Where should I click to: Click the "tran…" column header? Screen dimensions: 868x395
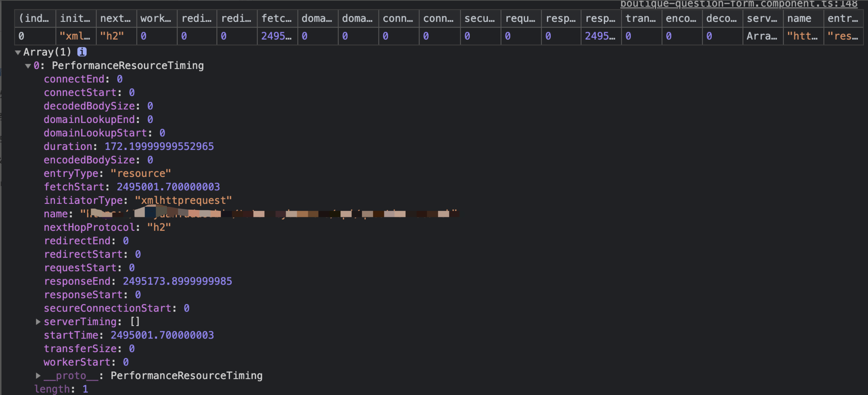click(642, 18)
